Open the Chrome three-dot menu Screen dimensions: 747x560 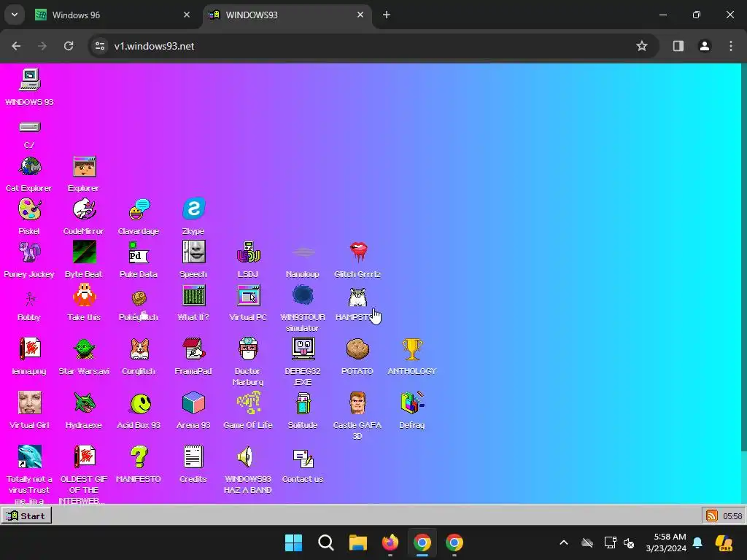pos(731,46)
